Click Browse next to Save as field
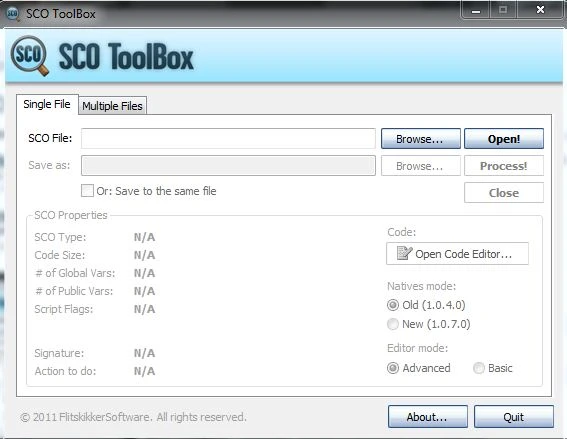The width and height of the screenshot is (567, 439). click(x=421, y=166)
